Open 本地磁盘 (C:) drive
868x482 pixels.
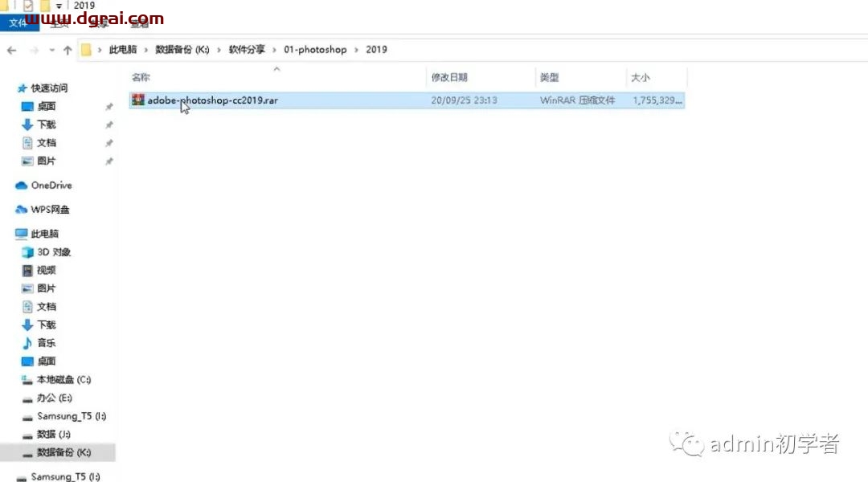[x=63, y=380]
